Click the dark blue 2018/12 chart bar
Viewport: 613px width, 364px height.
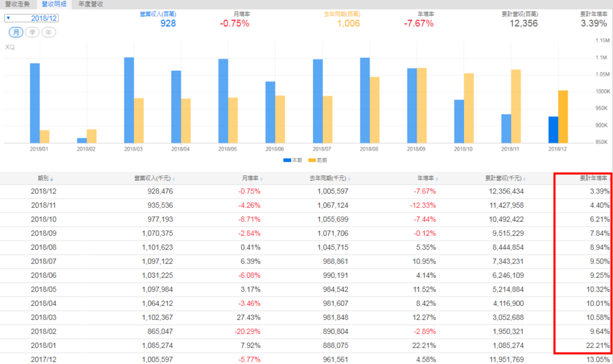[553, 130]
